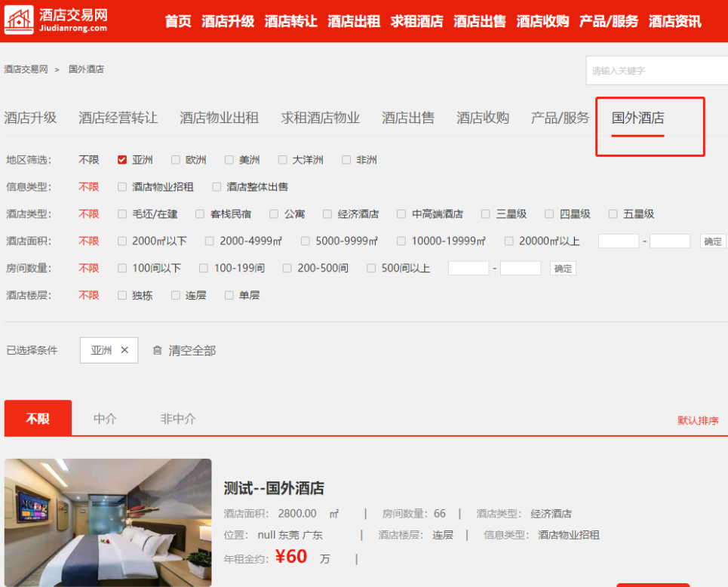Switch to 求租酒店物业 category tab
This screenshot has width=728, height=587.
(321, 118)
